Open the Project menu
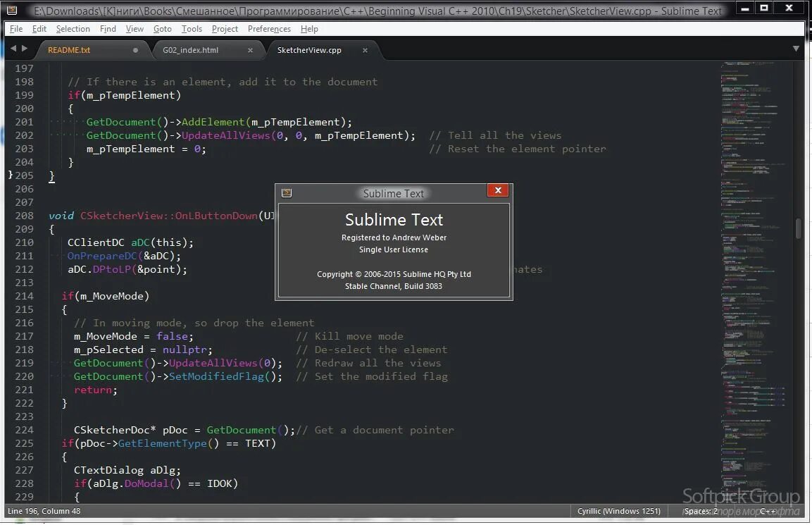 [225, 29]
